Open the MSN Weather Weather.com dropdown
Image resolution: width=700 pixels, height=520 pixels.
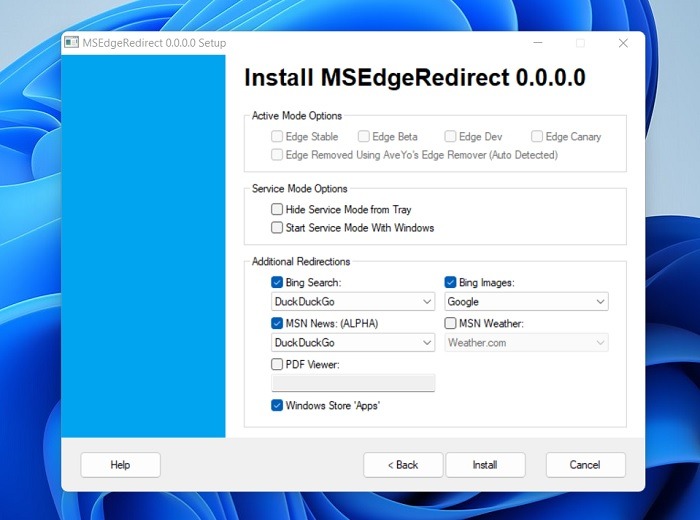(x=526, y=343)
